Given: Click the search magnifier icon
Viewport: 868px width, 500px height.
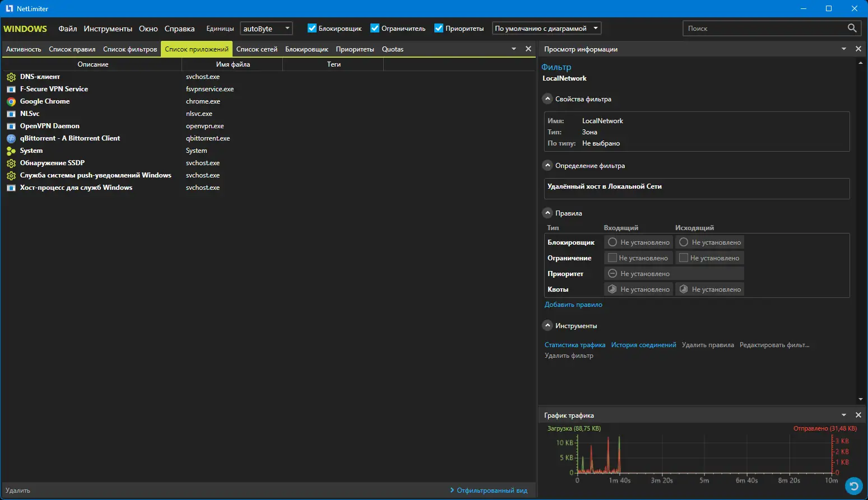Looking at the screenshot, I should (x=852, y=28).
